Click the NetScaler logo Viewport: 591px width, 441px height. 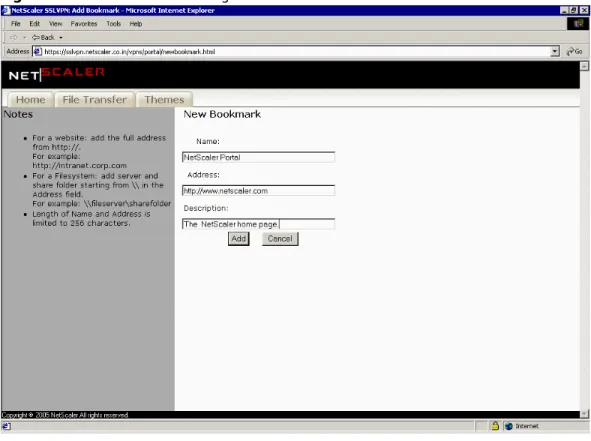(x=57, y=74)
